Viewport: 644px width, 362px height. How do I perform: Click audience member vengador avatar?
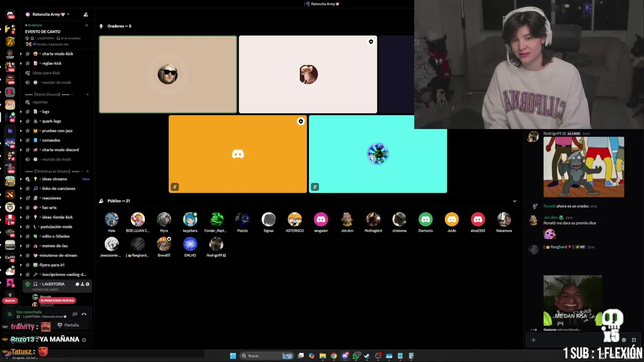pyautogui.click(x=321, y=219)
